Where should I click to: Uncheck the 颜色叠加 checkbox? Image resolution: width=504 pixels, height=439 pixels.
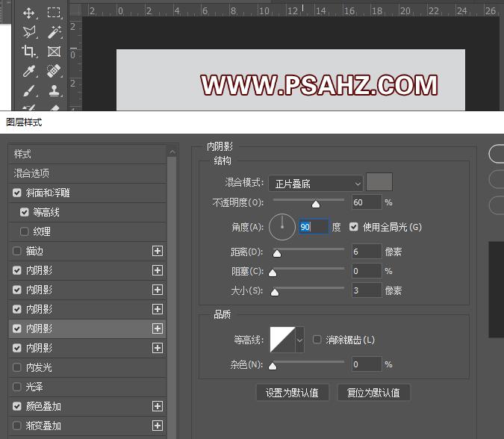tap(16, 406)
